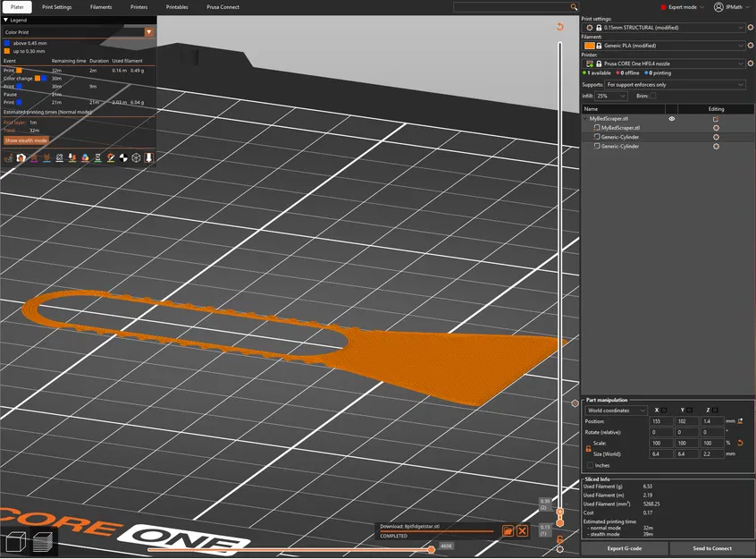
Task: Open the Supports dropdown
Action: click(673, 85)
